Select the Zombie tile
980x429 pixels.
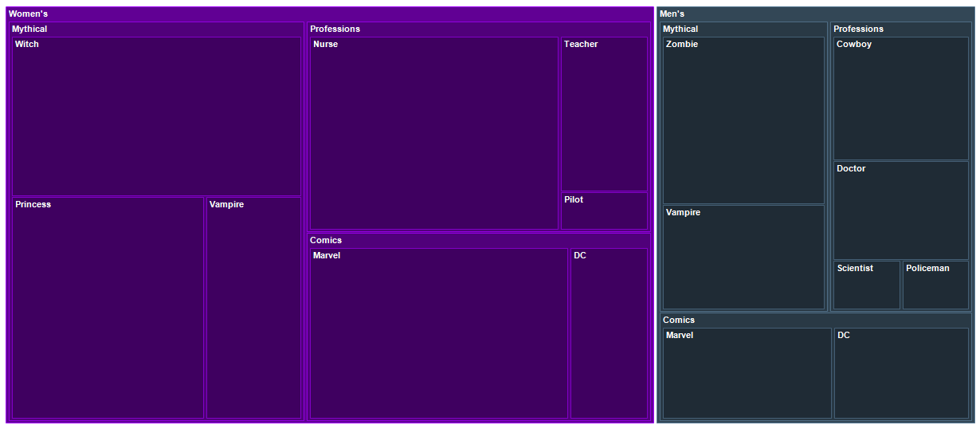coord(743,120)
